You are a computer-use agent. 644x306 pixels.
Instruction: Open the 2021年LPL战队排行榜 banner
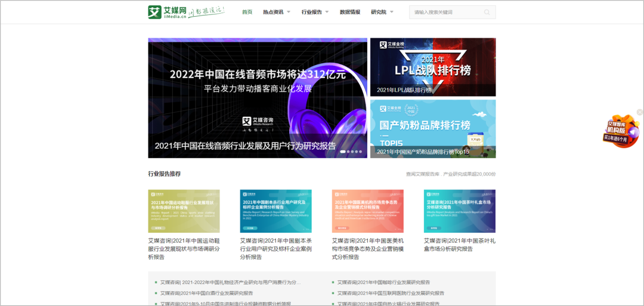pyautogui.click(x=432, y=67)
